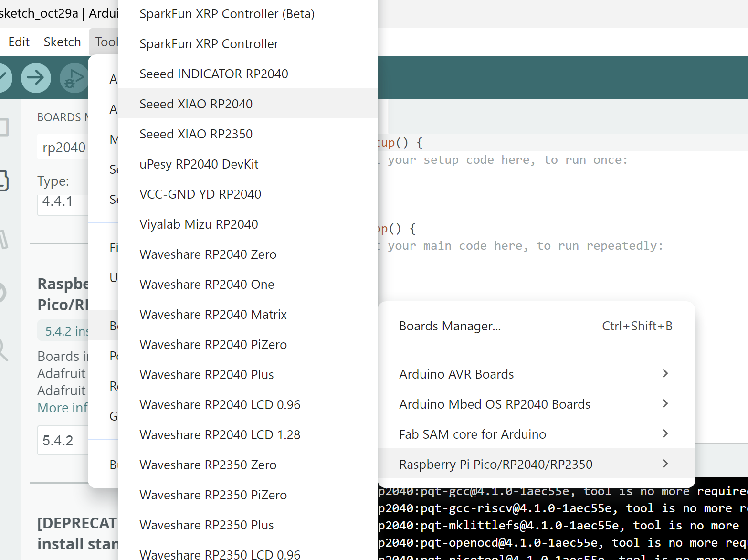Expand the Arduino AVR Boards submenu arrow
The image size is (748, 560).
665,374
